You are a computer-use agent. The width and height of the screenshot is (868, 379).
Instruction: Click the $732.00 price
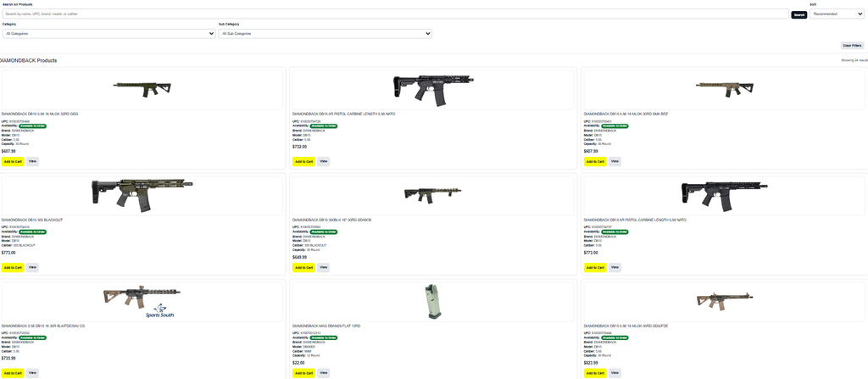[299, 147]
